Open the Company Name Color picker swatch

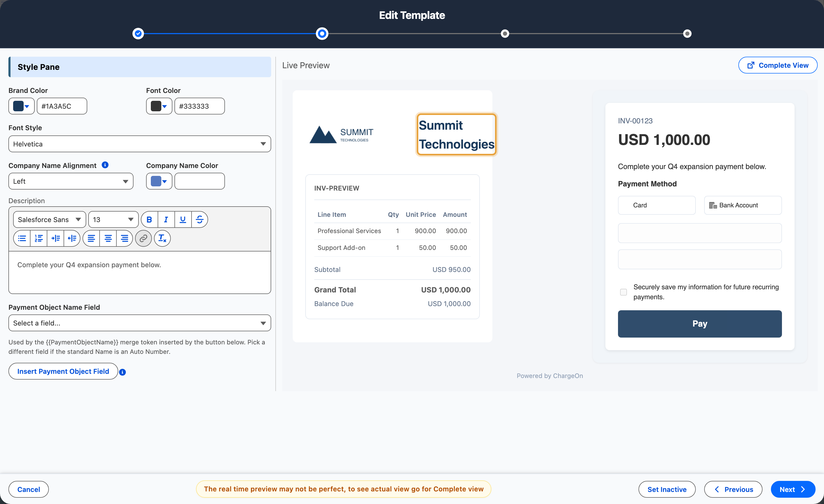[159, 181]
